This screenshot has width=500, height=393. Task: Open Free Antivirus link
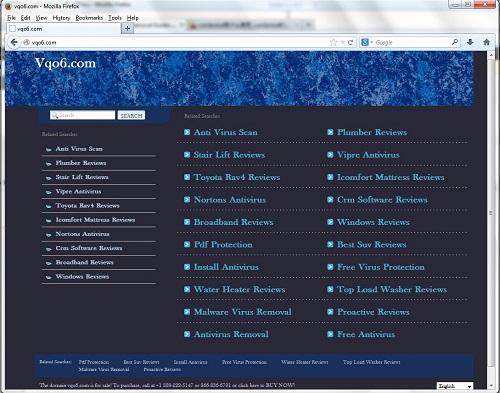point(366,334)
